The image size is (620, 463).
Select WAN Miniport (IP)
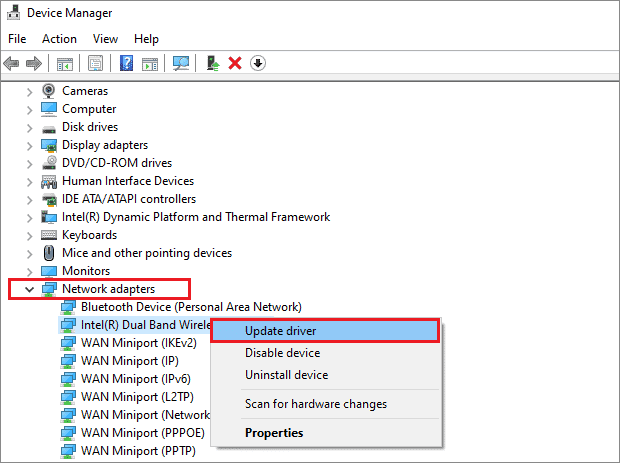point(130,361)
